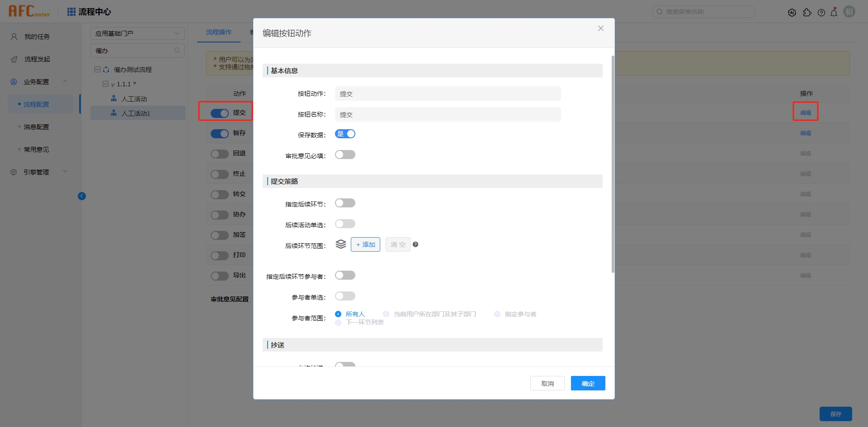Close the 编辑按钮动作 dialog with X
The image size is (868, 427).
click(x=600, y=28)
